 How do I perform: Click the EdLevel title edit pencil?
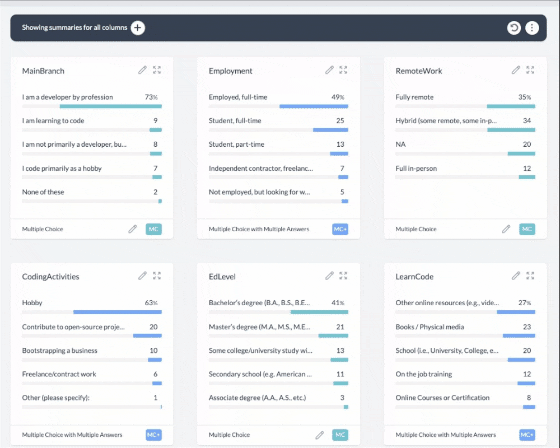click(x=329, y=276)
